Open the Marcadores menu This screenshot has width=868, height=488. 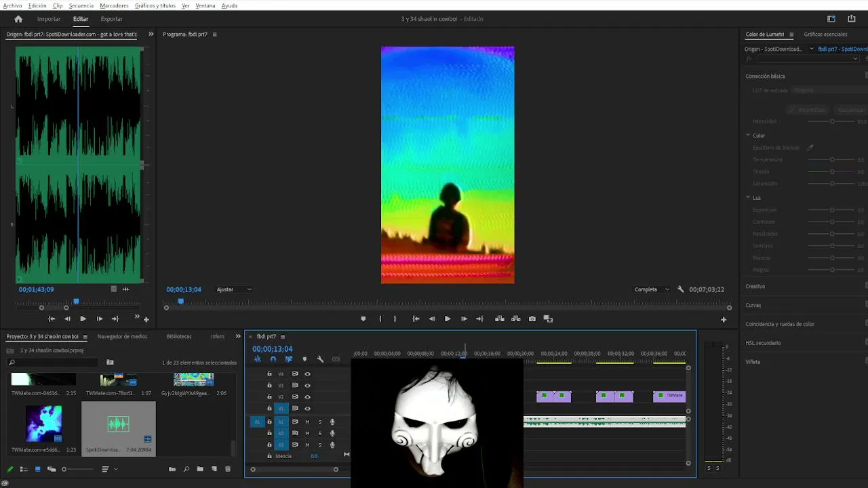(x=114, y=5)
